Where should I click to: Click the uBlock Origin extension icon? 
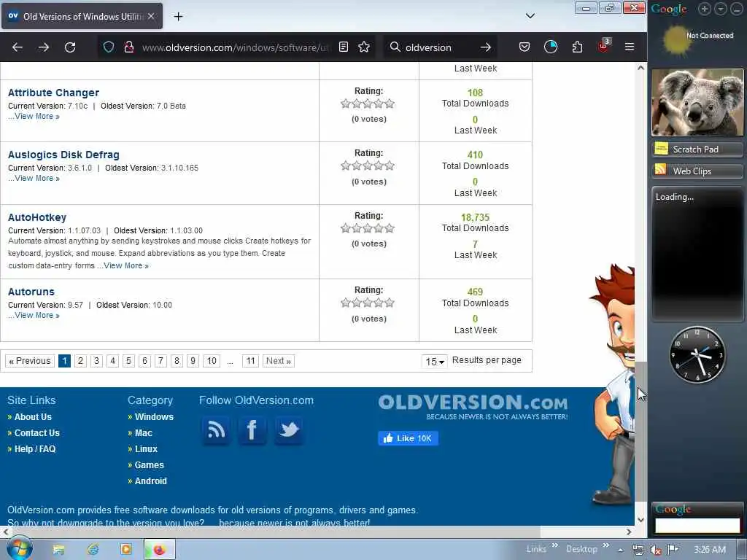tap(603, 46)
